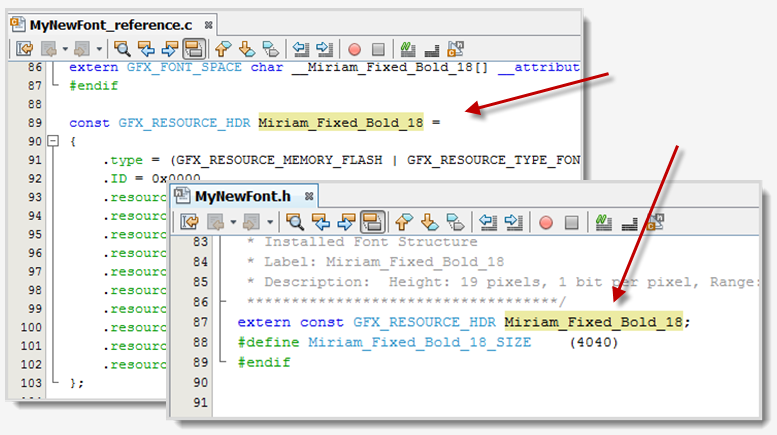Toggle Highlight Search in MyNewFont_reference.c toolbar
777x435 pixels.
point(195,47)
